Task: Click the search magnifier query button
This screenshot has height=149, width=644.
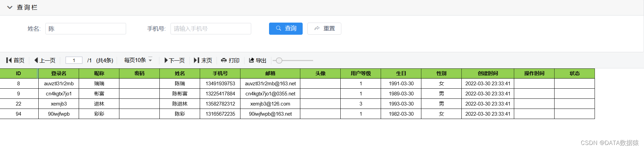Action: [286, 29]
